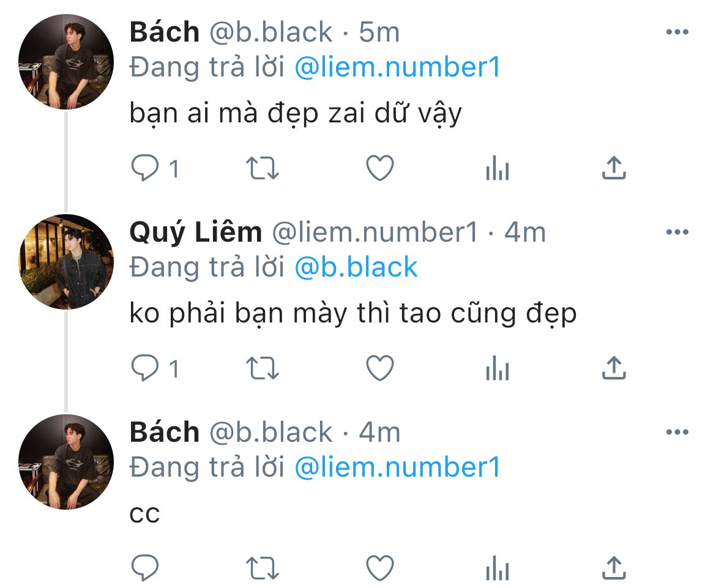716x588 pixels.
Task: View analytics of Bách's first tweet
Action: coord(498,168)
